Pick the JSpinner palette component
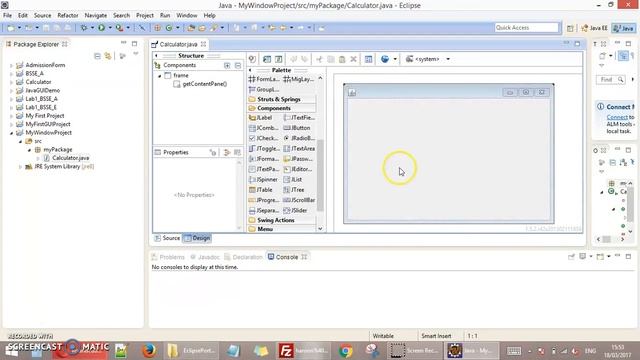This screenshot has height=360, width=640. [x=263, y=180]
